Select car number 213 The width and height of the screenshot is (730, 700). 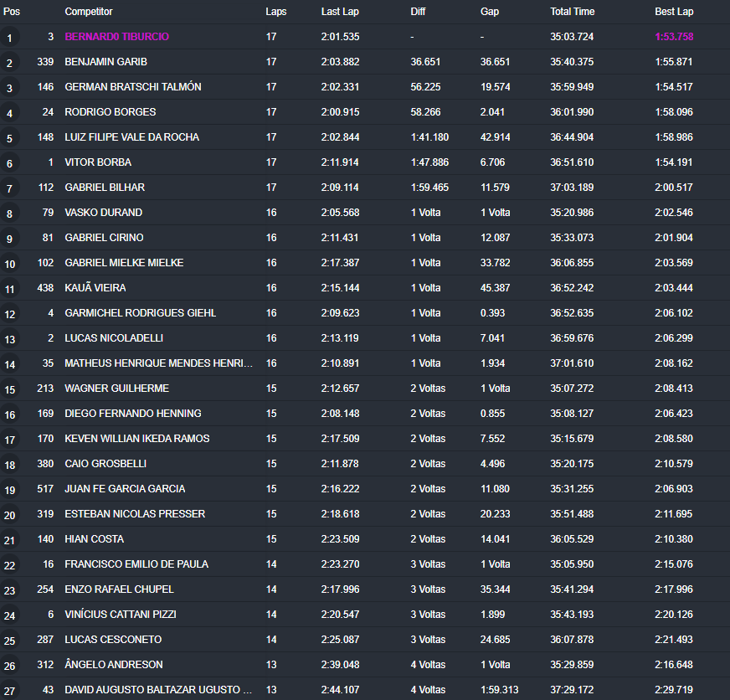[x=45, y=389]
